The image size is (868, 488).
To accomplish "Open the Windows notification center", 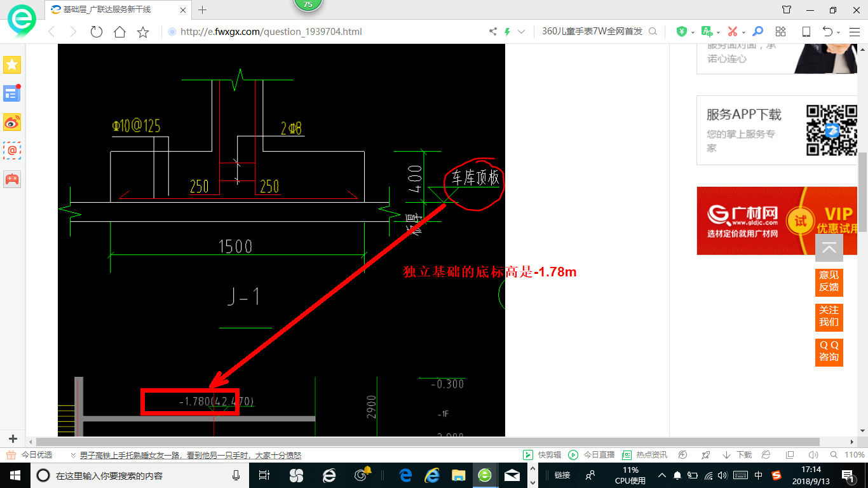I will pyautogui.click(x=849, y=475).
